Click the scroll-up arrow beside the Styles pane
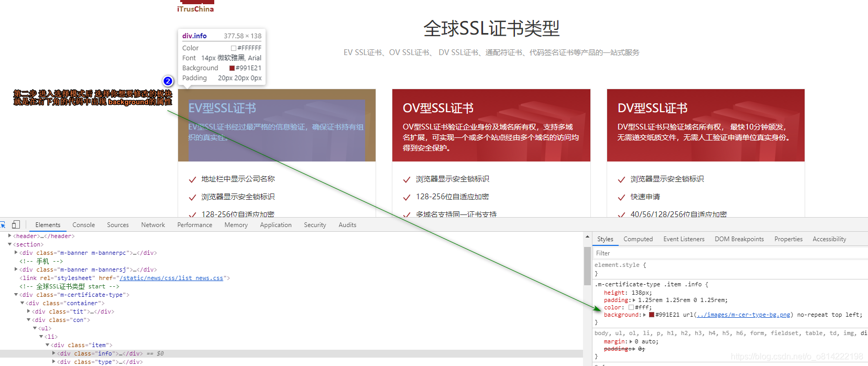This screenshot has width=868, height=366. [x=587, y=238]
